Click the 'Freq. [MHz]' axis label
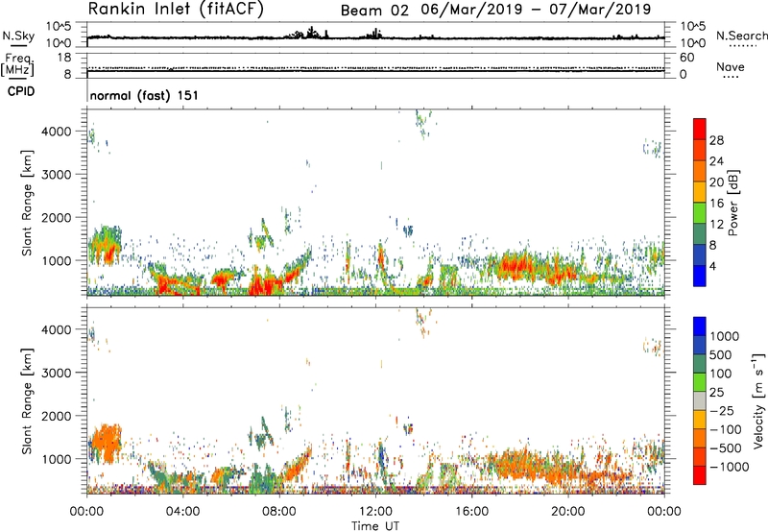Image resolution: width=768 pixels, height=532 pixels. pyautogui.click(x=17, y=64)
